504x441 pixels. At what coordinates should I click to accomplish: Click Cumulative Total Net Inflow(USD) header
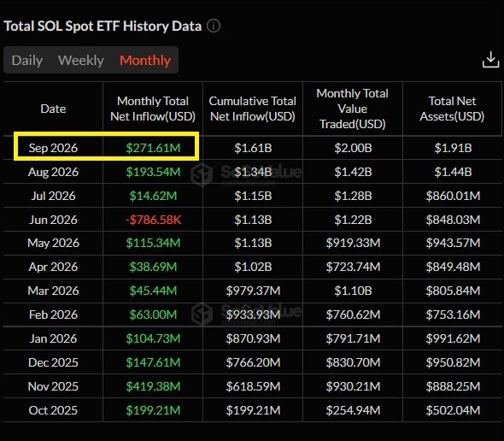point(252,109)
